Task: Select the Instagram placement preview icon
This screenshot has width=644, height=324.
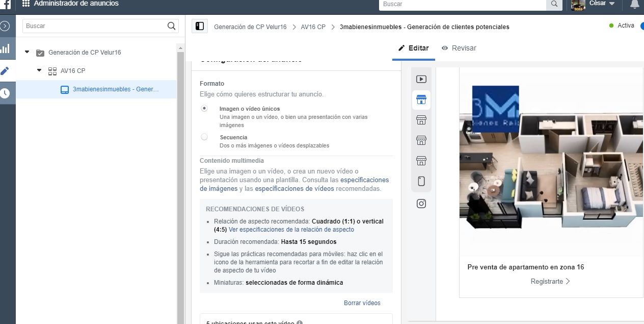Action: (421, 204)
